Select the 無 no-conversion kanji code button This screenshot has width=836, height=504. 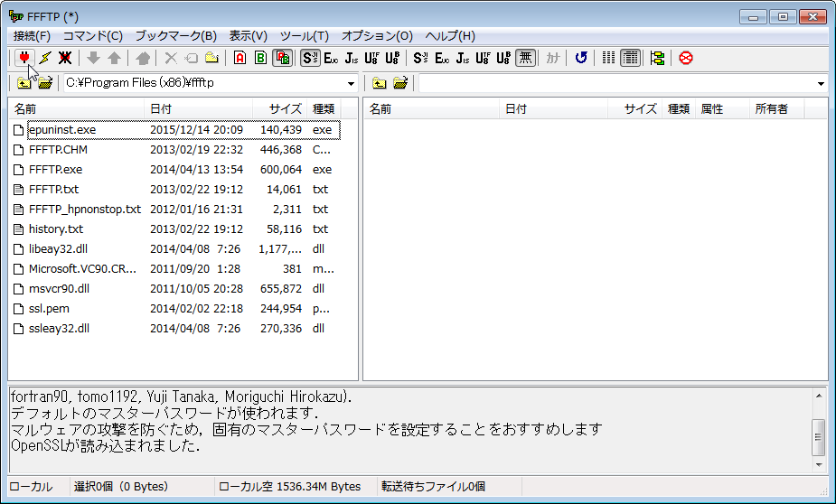[x=526, y=58]
